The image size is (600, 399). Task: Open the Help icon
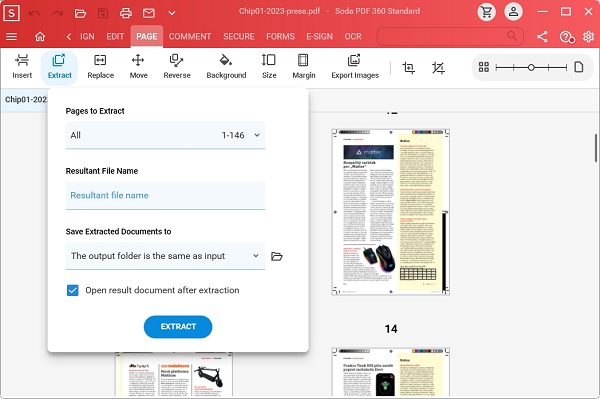coord(567,37)
